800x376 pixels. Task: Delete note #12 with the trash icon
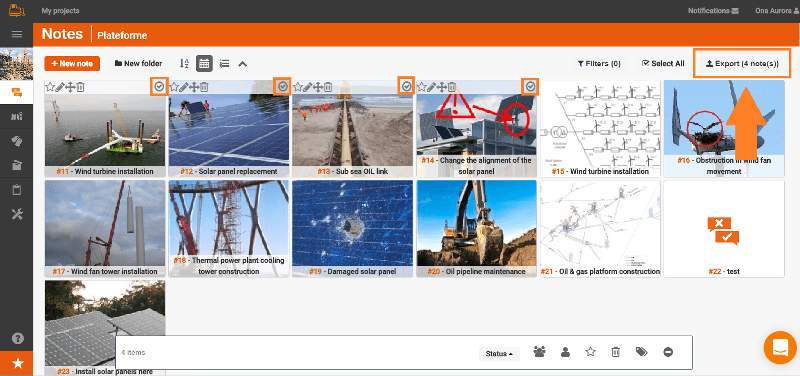[x=204, y=87]
